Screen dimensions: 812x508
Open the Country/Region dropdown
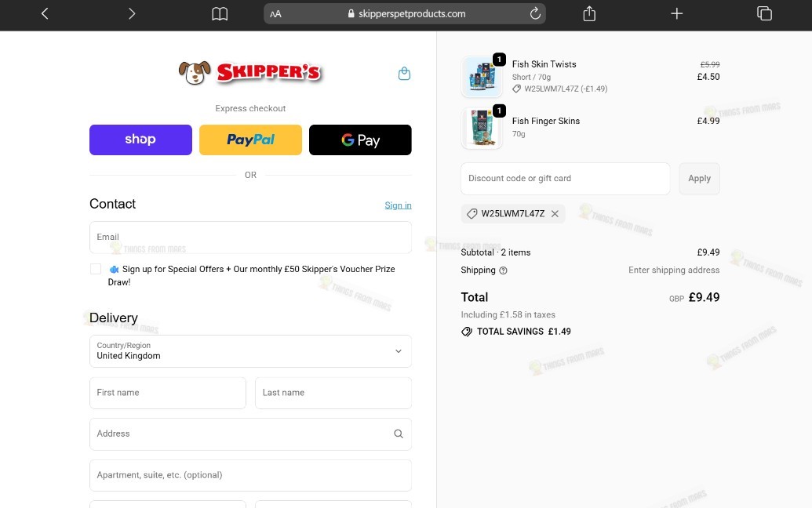tap(250, 351)
